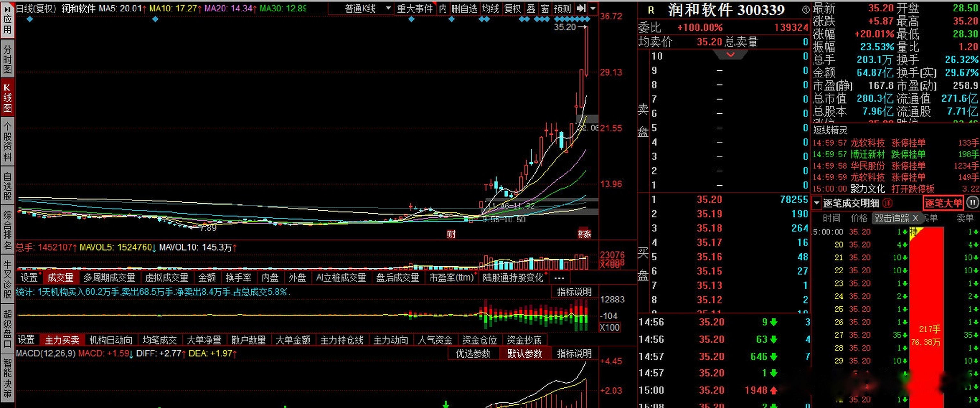Toggle the 均线 moving average lines
The width and height of the screenshot is (980, 408).
pos(490,8)
